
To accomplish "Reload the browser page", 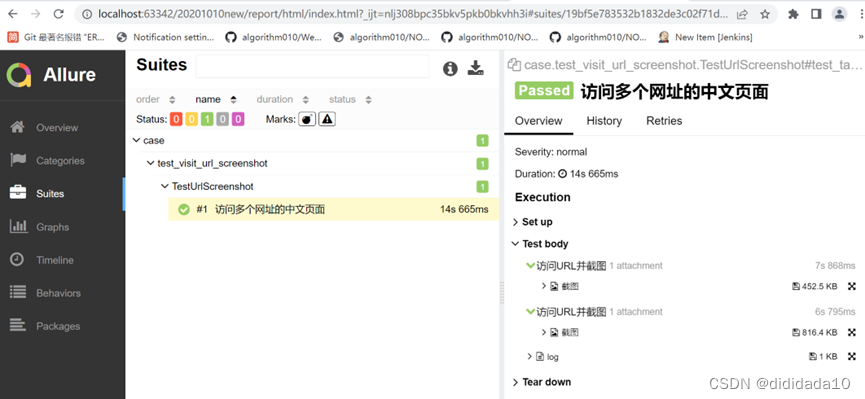I will [58, 14].
